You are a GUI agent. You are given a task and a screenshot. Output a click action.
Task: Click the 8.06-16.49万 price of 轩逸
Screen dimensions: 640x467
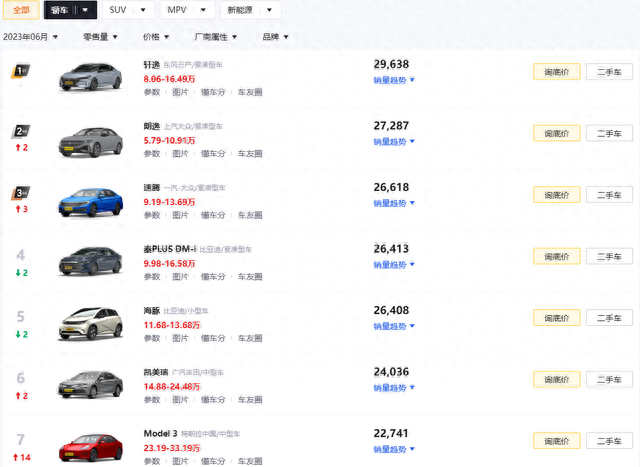pyautogui.click(x=169, y=79)
